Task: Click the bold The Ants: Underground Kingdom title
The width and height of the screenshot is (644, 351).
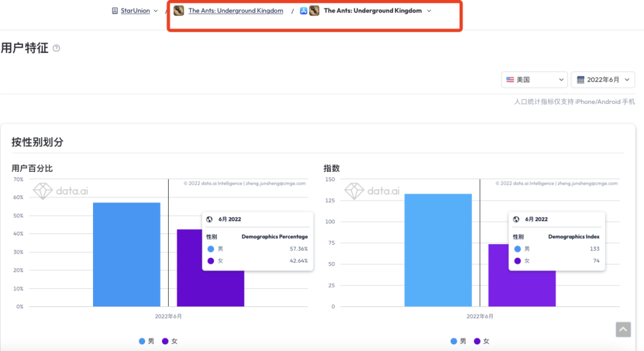Action: point(373,11)
